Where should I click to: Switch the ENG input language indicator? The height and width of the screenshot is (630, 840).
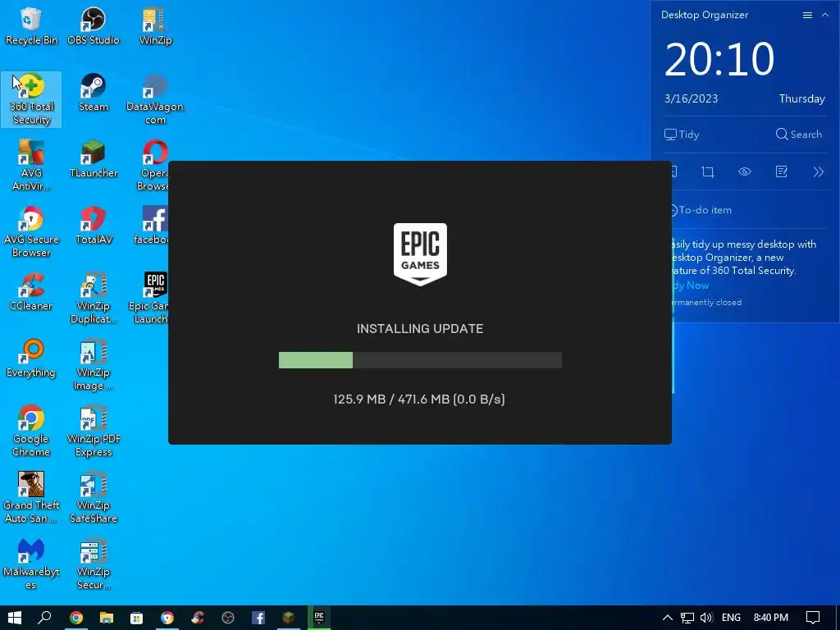click(x=731, y=618)
